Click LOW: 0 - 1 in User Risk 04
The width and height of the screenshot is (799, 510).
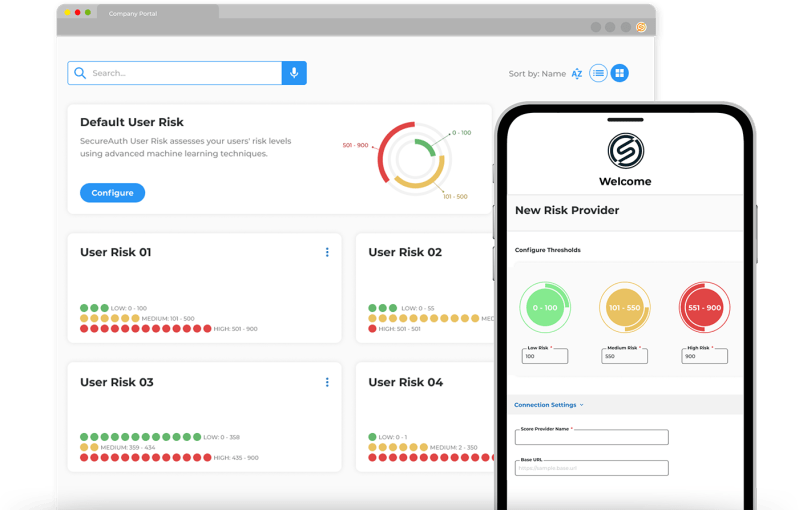pyautogui.click(x=393, y=437)
